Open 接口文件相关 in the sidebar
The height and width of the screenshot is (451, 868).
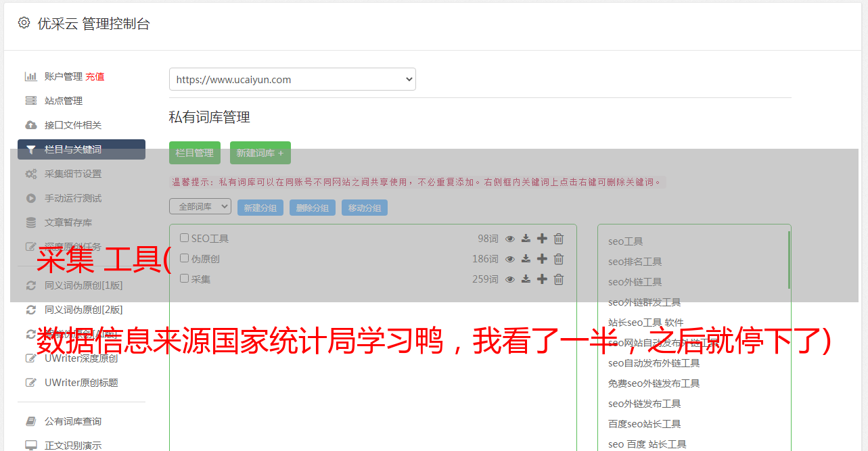pyautogui.click(x=73, y=125)
